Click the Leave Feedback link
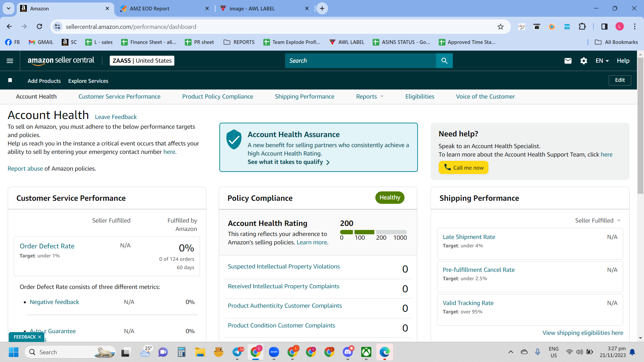This screenshot has height=362, width=644. [x=116, y=117]
